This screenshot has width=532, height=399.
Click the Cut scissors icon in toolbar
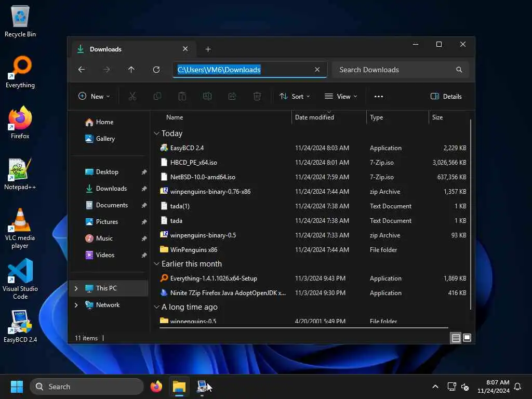pyautogui.click(x=132, y=96)
